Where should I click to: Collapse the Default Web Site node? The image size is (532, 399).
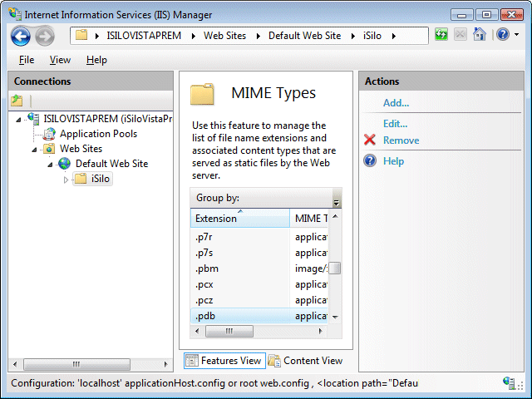(x=50, y=164)
